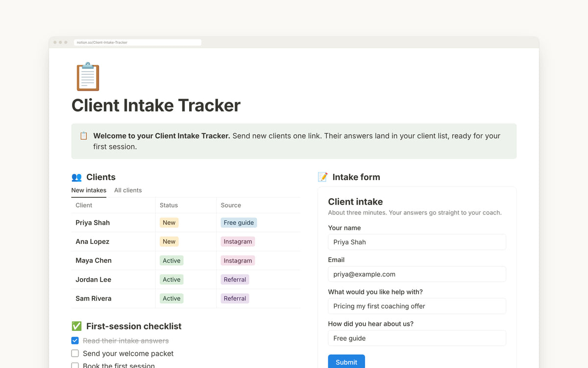
Task: Switch to the New intakes tab
Action: 89,190
